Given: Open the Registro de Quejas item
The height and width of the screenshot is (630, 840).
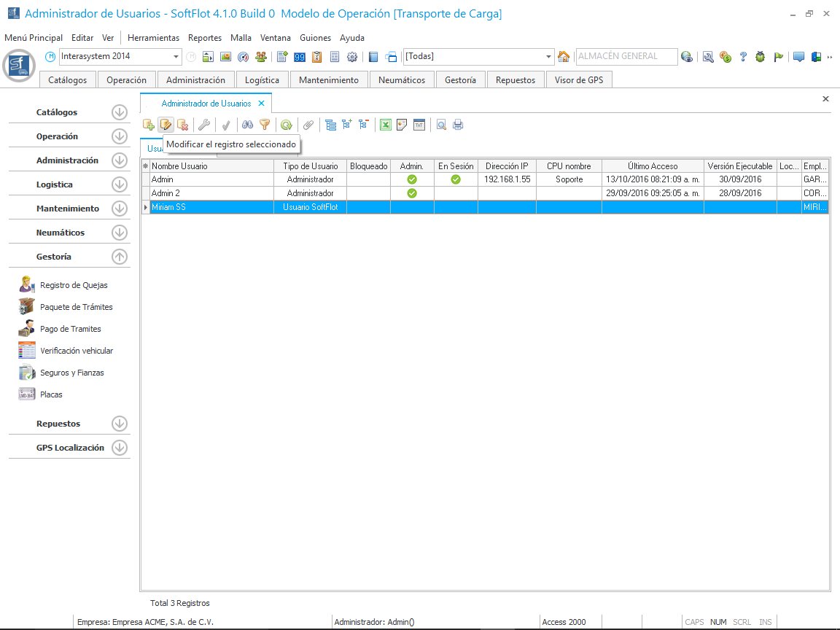Looking at the screenshot, I should click(x=73, y=285).
